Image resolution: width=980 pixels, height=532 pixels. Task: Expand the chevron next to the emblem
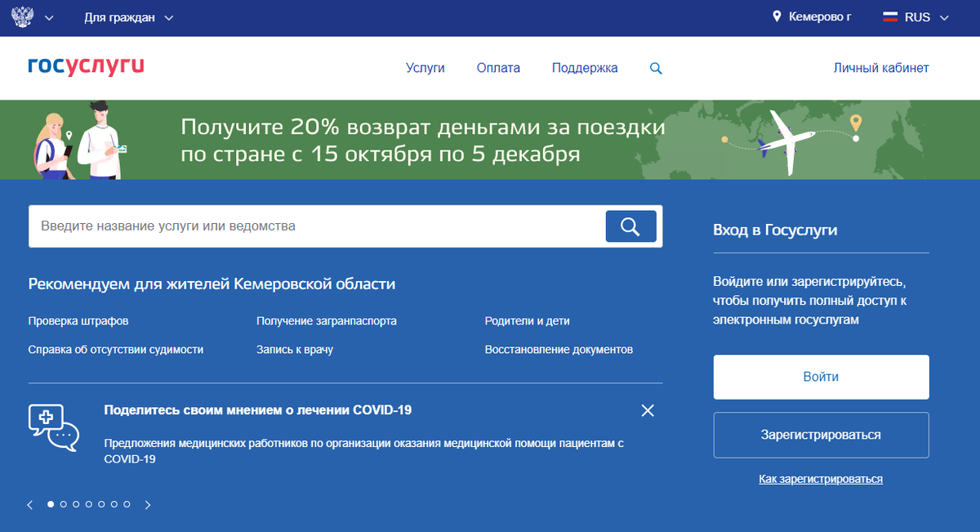[49, 18]
